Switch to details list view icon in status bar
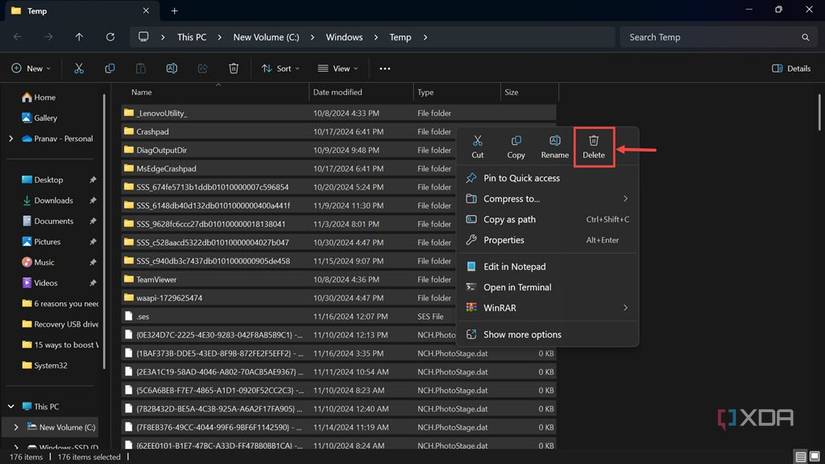Viewport: 825px width, 464px height. click(801, 457)
